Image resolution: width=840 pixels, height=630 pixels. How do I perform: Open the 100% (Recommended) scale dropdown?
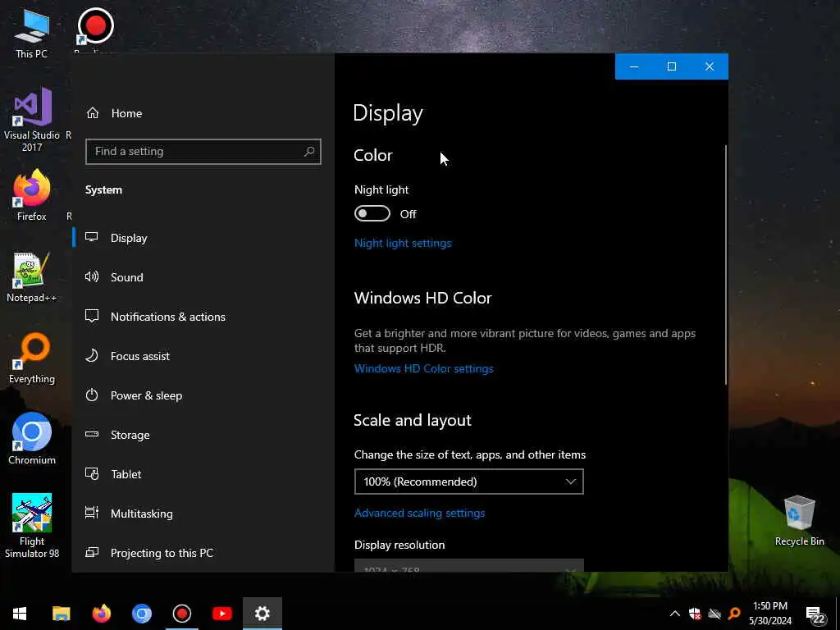click(468, 482)
